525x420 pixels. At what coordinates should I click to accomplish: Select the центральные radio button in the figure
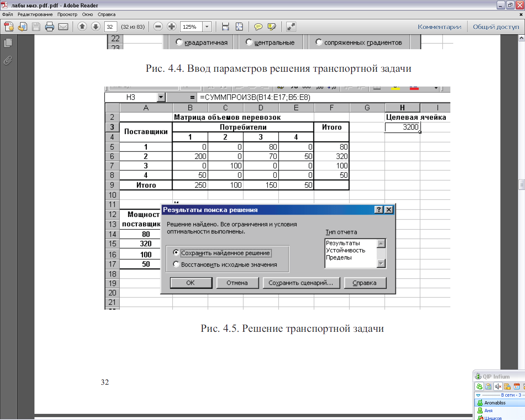click(x=249, y=42)
